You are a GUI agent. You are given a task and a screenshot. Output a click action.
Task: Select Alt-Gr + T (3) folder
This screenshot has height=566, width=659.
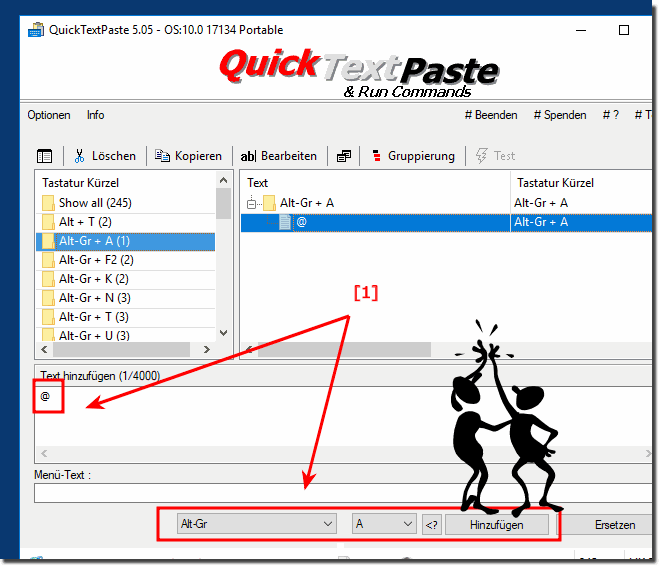click(126, 317)
